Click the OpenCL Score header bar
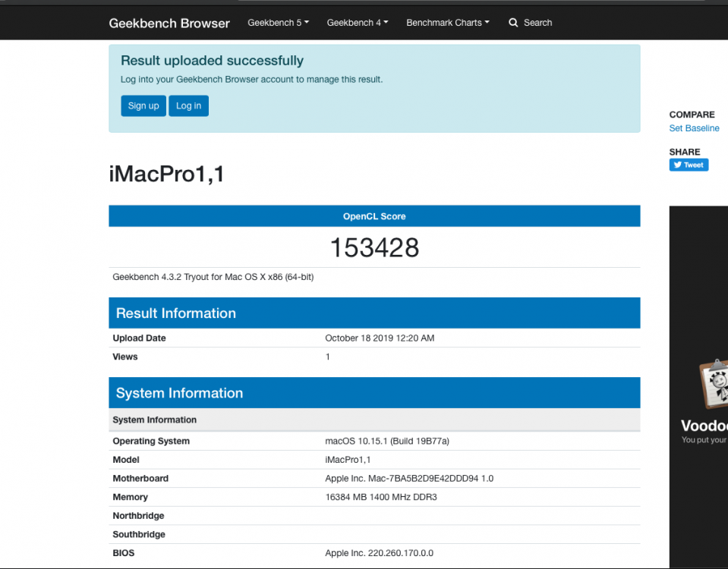The height and width of the screenshot is (569, 728). (x=374, y=216)
